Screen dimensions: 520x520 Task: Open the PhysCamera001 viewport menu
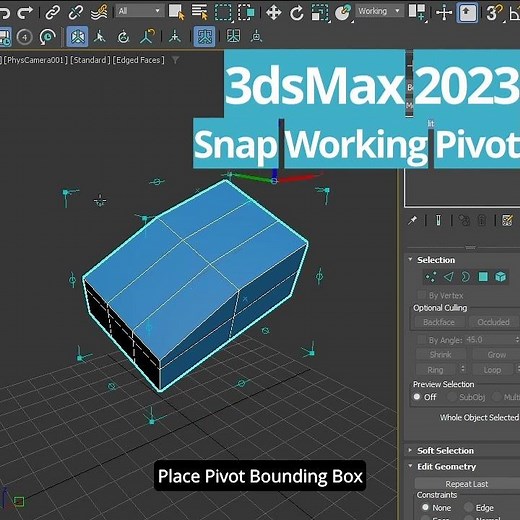[x=35, y=60]
